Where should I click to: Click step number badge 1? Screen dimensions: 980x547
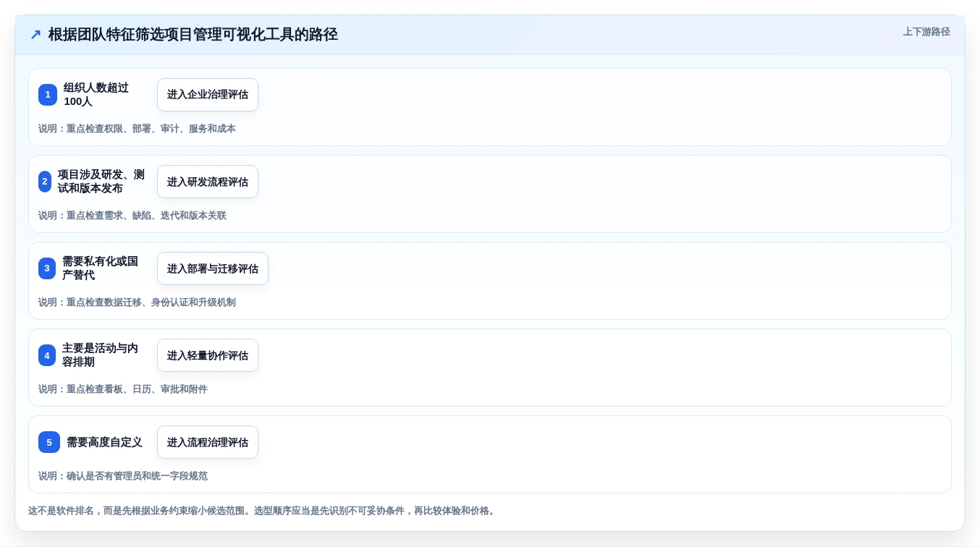click(48, 95)
